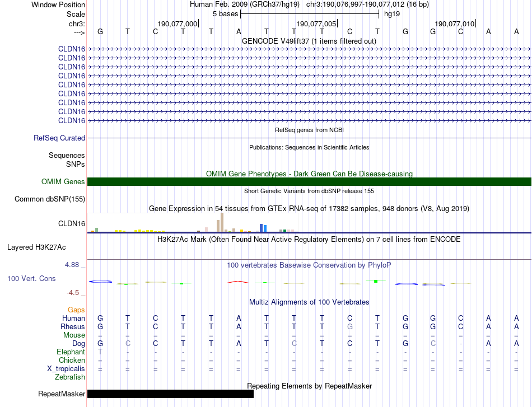Click the Window Position track label

click(x=58, y=4)
